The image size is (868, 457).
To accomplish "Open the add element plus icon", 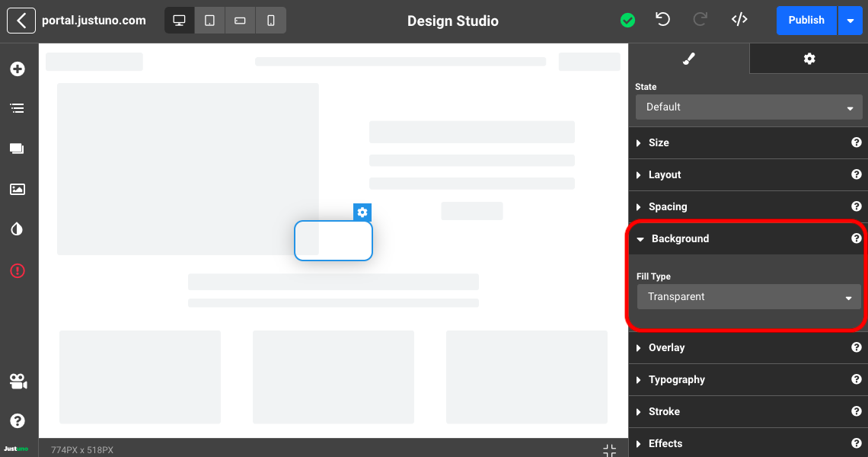I will [x=17, y=69].
